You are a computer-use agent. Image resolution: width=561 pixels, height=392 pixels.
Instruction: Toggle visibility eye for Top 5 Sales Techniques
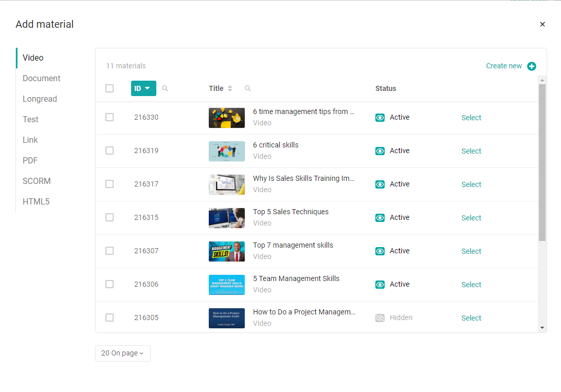pos(380,218)
